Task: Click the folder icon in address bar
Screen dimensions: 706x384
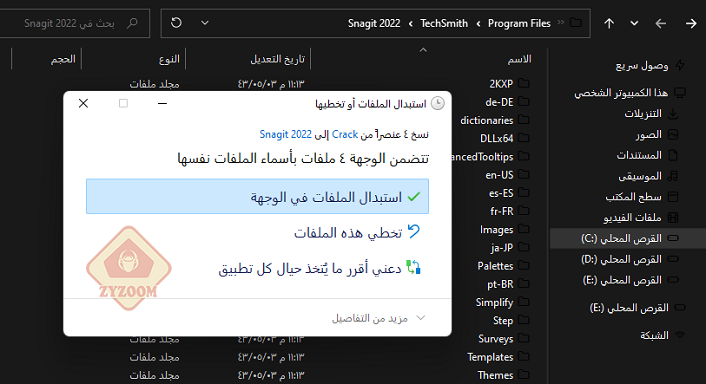Action: 576,23
